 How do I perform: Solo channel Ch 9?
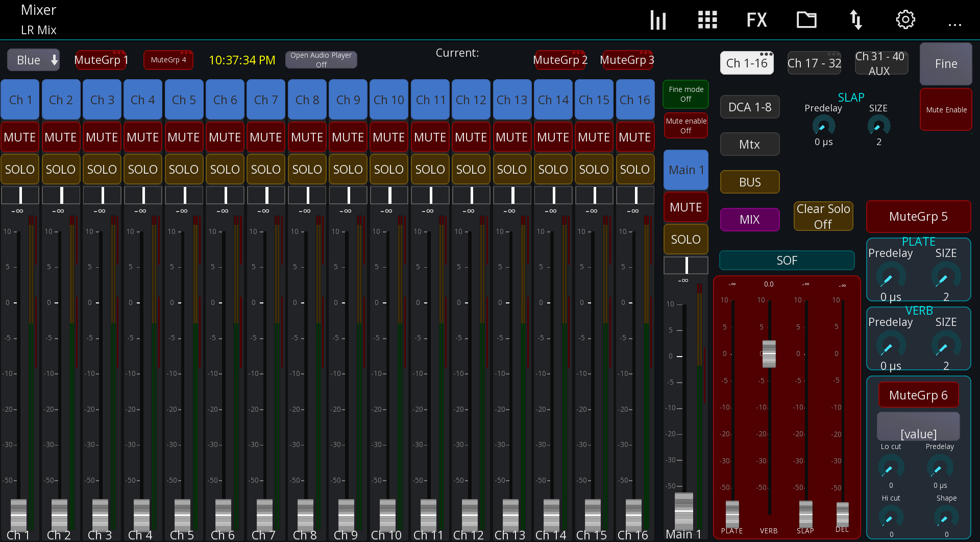click(348, 169)
